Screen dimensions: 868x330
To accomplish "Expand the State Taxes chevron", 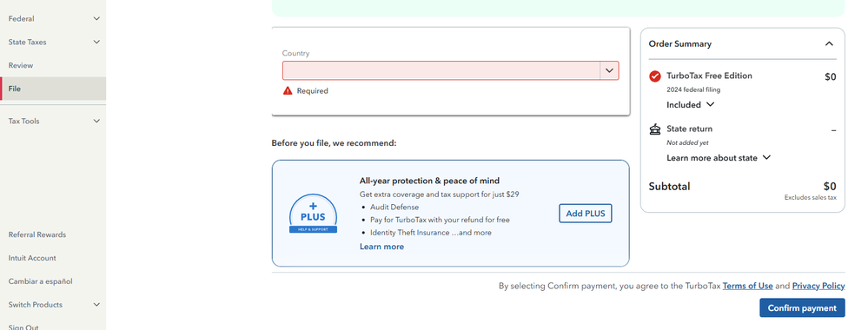I will click(96, 42).
